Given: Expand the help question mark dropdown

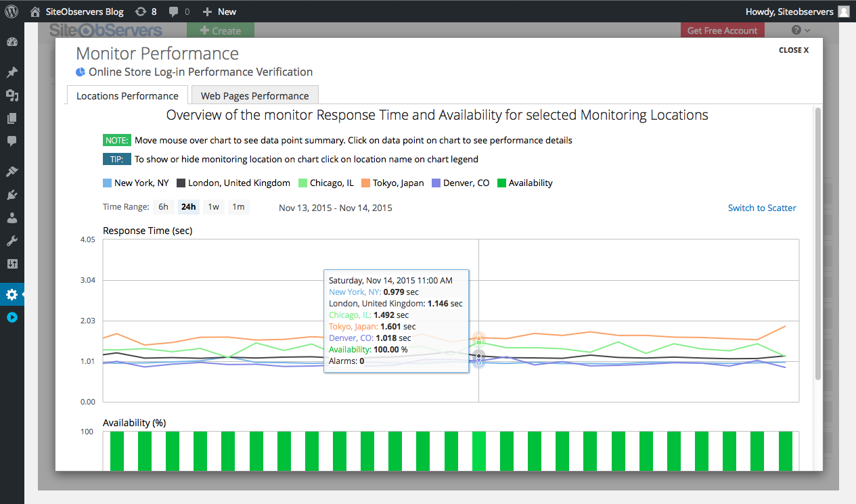Looking at the screenshot, I should click(x=801, y=30).
